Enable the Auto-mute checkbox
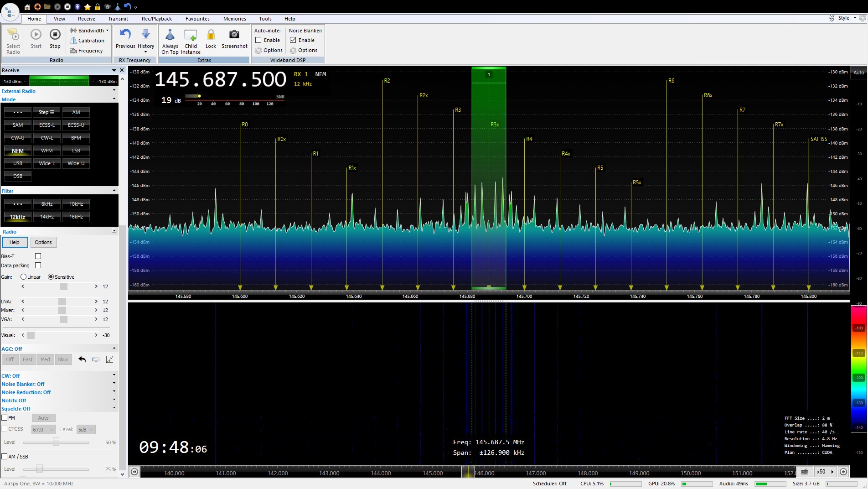 tap(258, 40)
